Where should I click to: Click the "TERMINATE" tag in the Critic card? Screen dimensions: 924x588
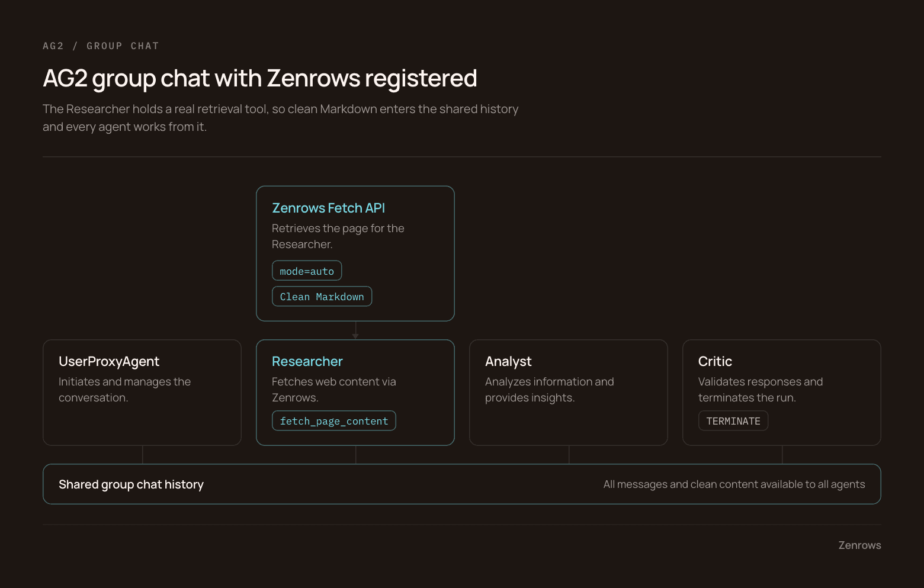click(733, 421)
